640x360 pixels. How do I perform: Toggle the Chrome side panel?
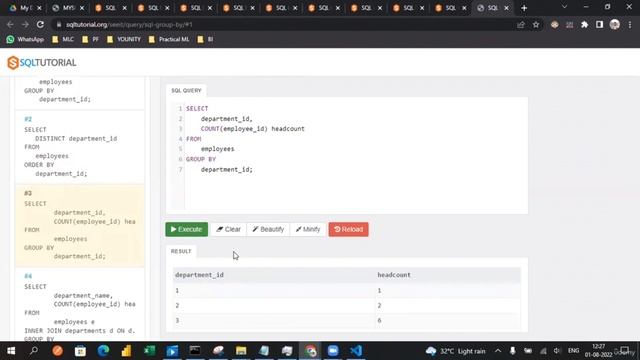pos(599,25)
